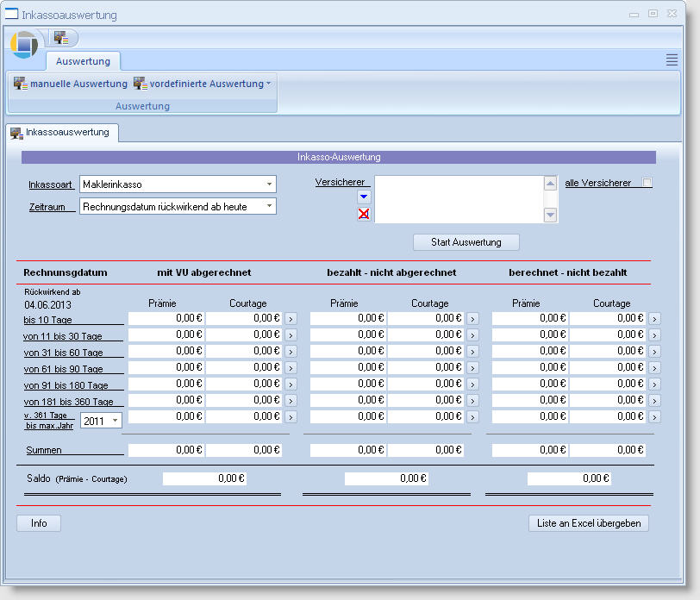Screen dimensions: 700x600
Task: Expand the Zeitraum dropdown
Action: [269, 206]
